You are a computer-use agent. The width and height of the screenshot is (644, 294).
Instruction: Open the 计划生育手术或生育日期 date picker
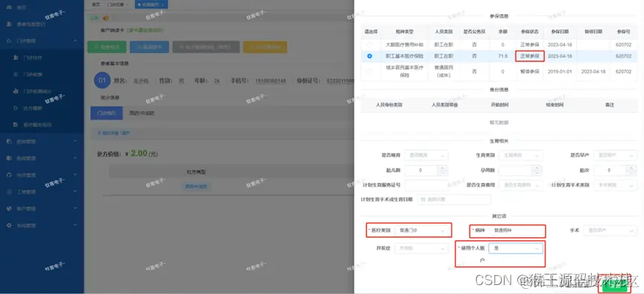pos(454,199)
